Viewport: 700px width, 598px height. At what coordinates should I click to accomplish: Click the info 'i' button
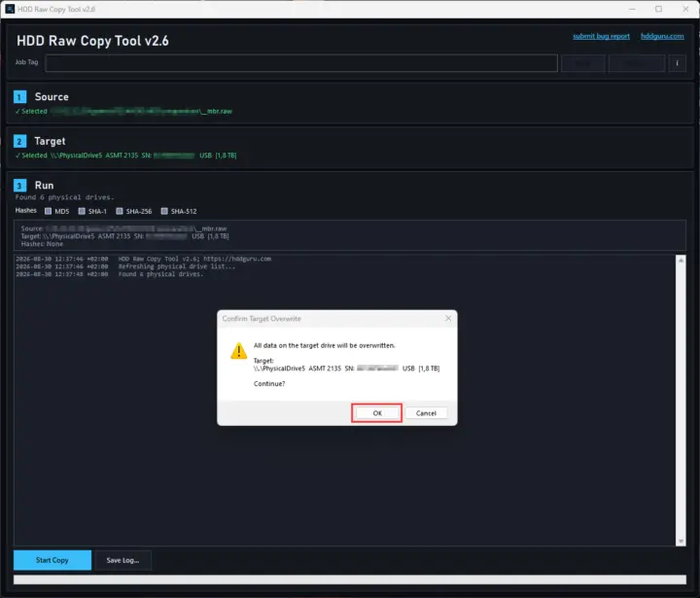[677, 63]
